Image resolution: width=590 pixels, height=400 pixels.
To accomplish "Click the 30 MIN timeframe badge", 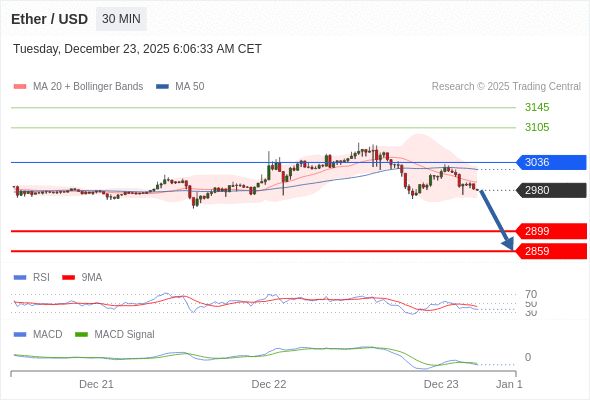I will click(x=121, y=19).
